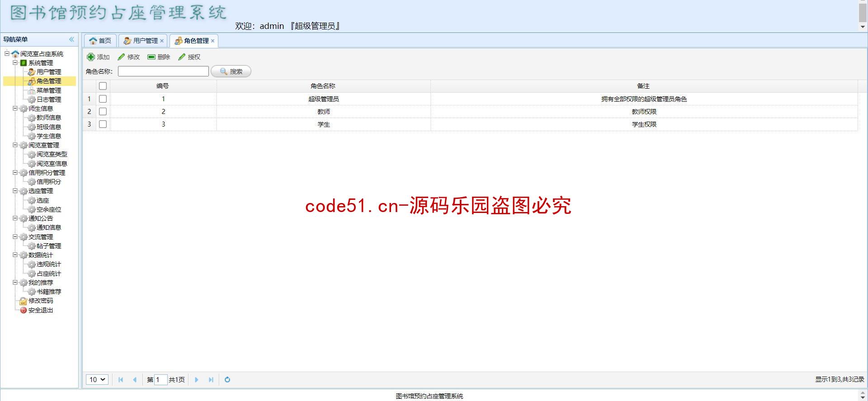Click the 备注 column header
The image size is (868, 401).
(644, 86)
